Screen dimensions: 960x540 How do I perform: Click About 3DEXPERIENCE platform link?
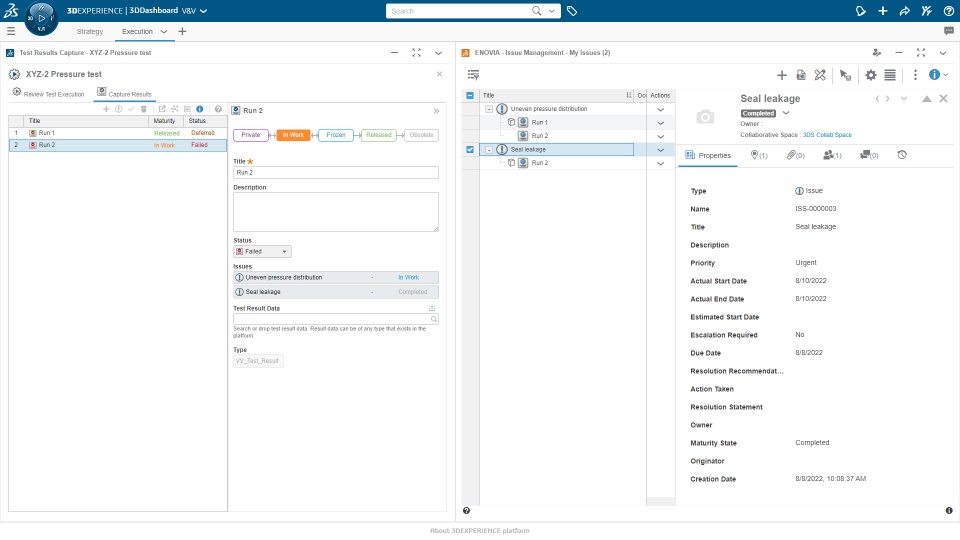tap(479, 531)
